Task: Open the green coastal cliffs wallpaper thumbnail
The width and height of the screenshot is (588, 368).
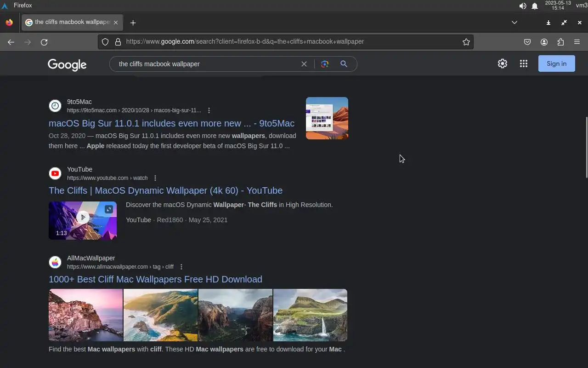Action: 161,315
